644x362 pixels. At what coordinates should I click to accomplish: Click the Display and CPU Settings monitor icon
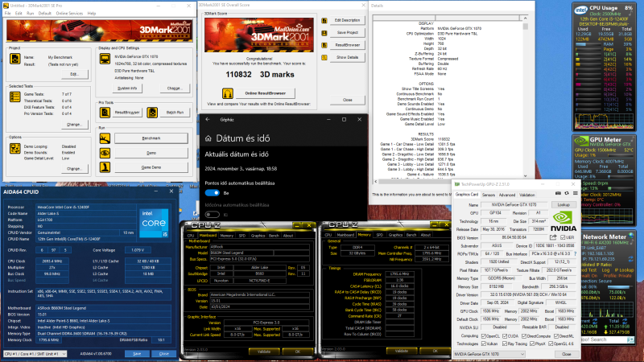[105, 59]
